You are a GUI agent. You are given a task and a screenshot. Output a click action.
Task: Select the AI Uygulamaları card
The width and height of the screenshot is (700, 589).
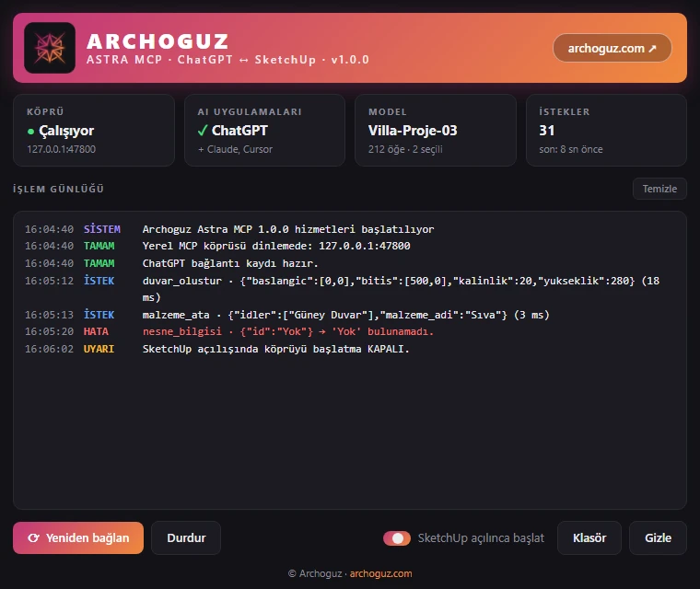[x=264, y=131]
